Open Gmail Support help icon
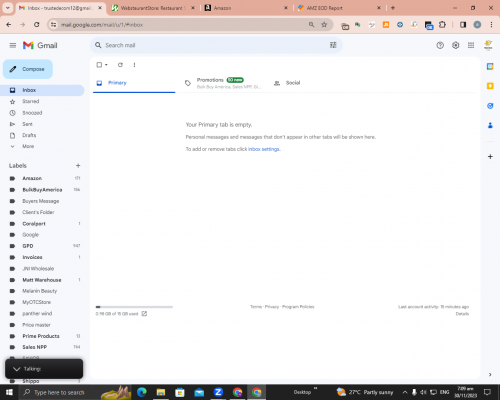 click(x=440, y=45)
